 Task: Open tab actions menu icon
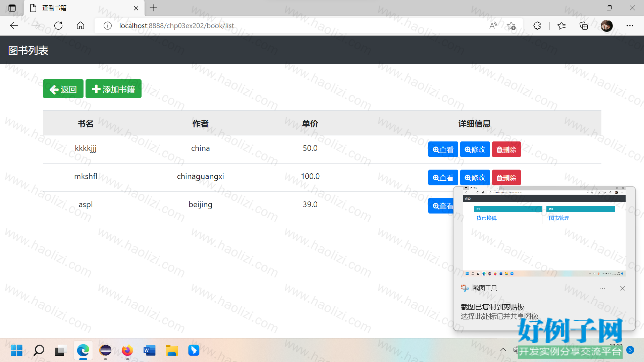click(12, 8)
